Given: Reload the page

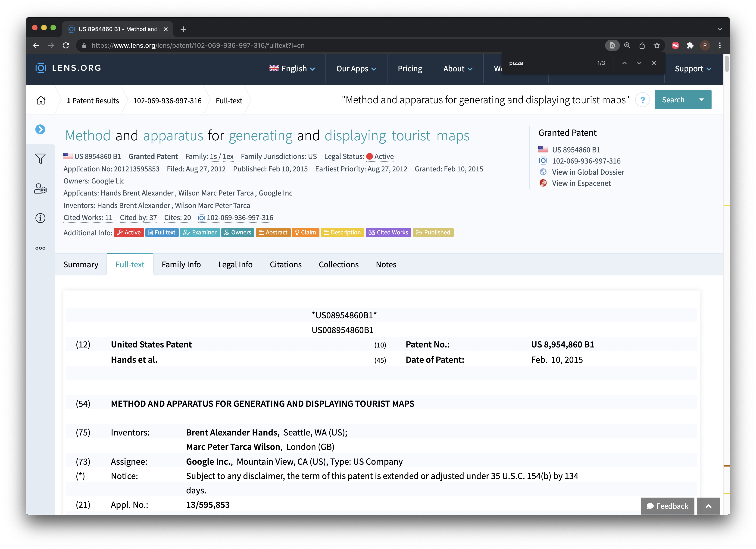Looking at the screenshot, I should pyautogui.click(x=66, y=45).
